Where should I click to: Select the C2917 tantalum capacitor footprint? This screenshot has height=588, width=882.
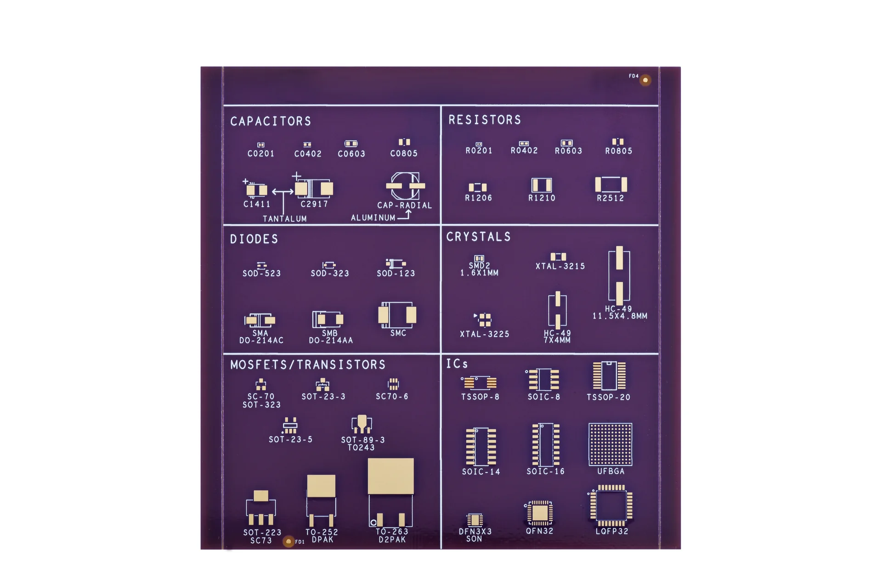(x=314, y=188)
